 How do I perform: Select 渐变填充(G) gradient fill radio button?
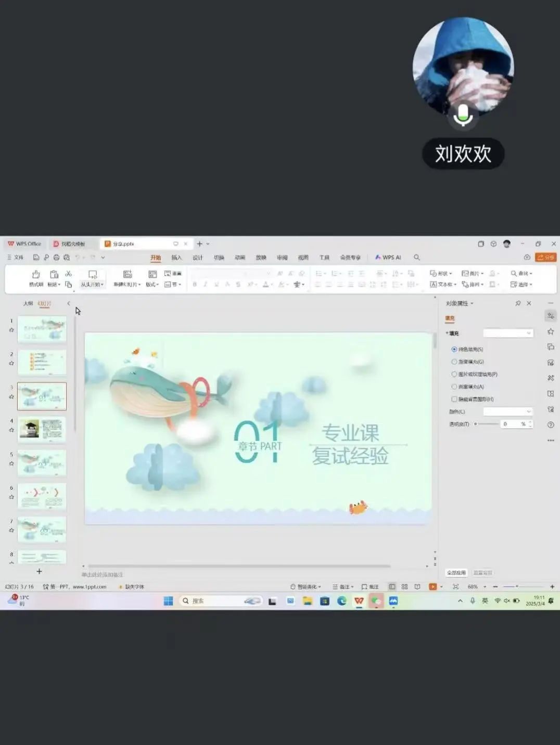[x=454, y=362]
